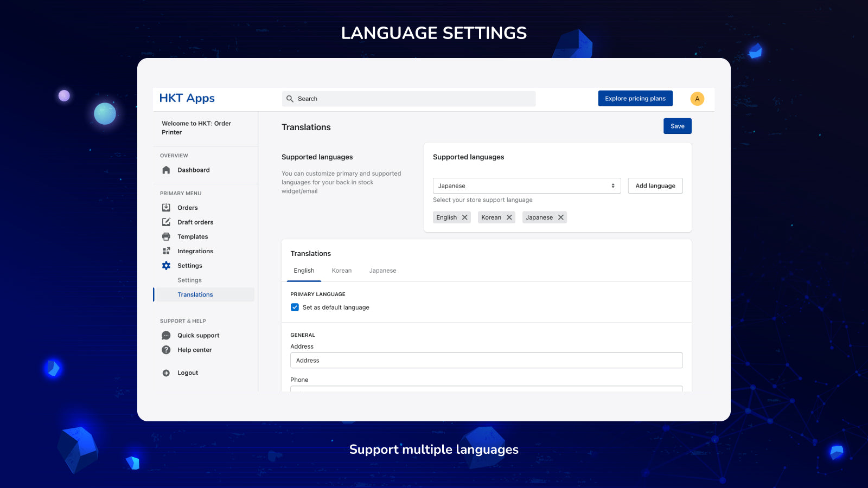Viewport: 868px width, 488px height.
Task: Open Quick support chat bubble icon
Action: pyautogui.click(x=166, y=335)
